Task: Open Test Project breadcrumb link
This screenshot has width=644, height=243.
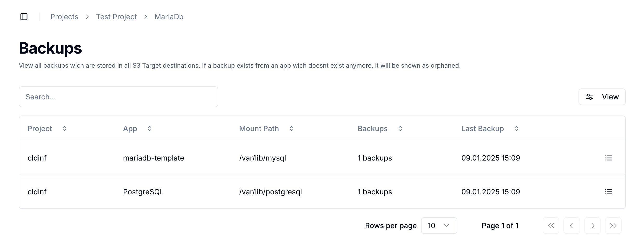Action: pos(116,17)
